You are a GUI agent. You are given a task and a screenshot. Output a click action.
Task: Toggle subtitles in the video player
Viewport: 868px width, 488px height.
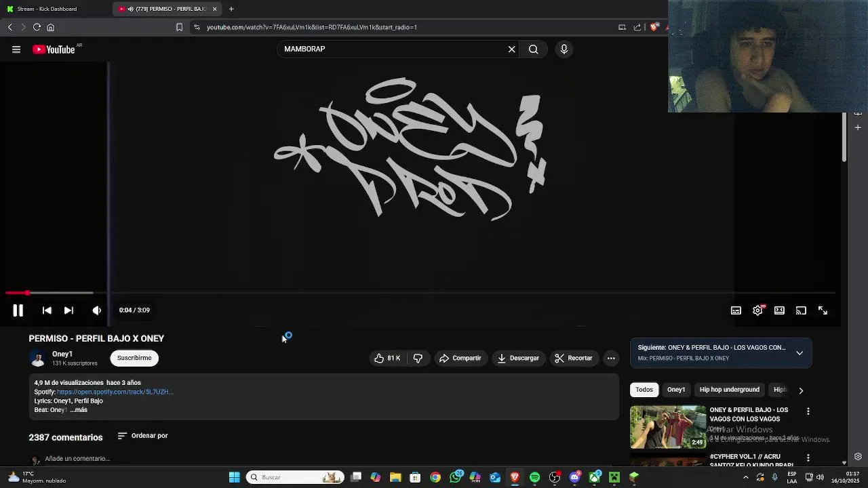tap(736, 310)
